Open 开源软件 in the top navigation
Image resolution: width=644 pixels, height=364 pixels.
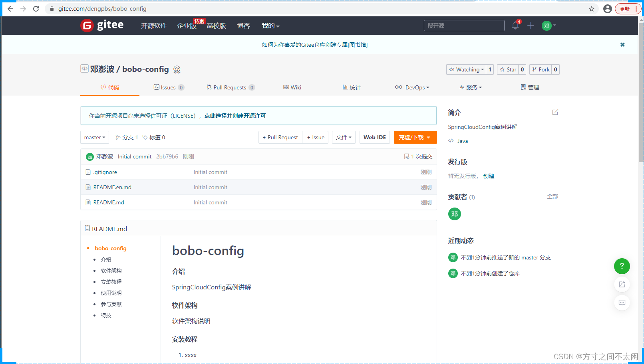(x=154, y=26)
